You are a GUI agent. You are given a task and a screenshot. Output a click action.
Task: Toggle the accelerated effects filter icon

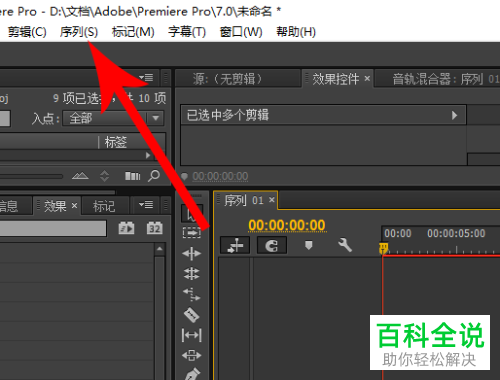tap(126, 228)
